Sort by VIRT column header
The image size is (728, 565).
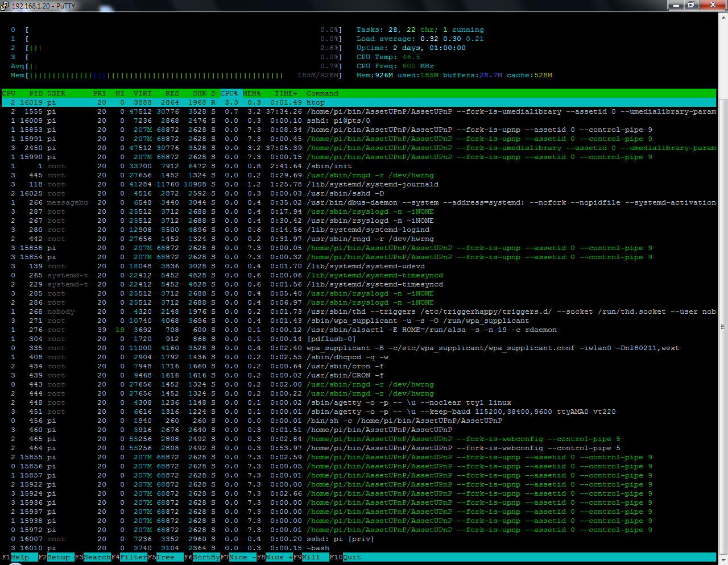tap(143, 93)
